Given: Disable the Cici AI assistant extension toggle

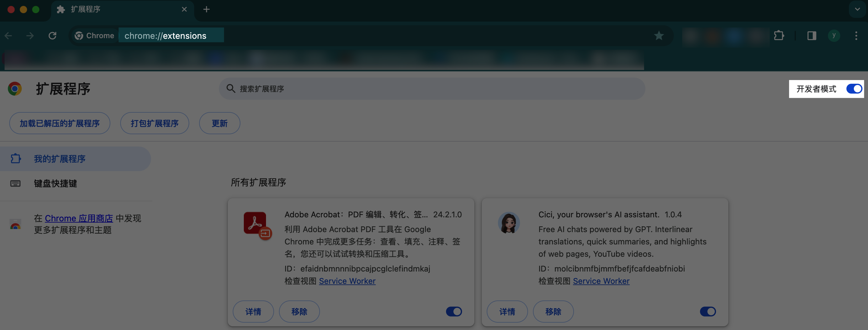Looking at the screenshot, I should point(708,312).
